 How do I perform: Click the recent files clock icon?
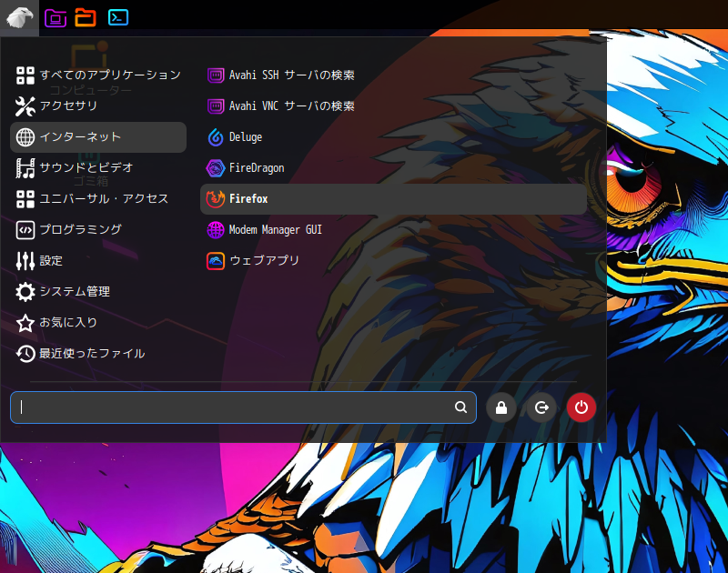[x=25, y=354]
